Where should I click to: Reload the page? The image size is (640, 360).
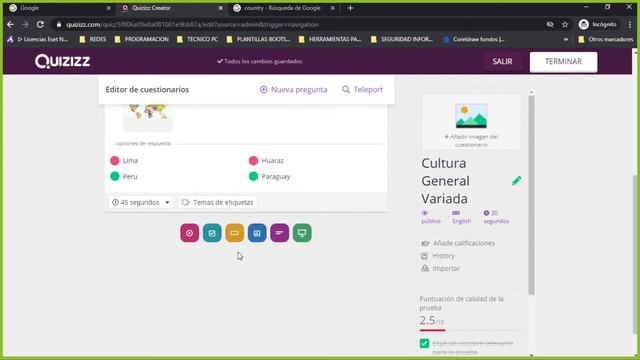(x=40, y=24)
